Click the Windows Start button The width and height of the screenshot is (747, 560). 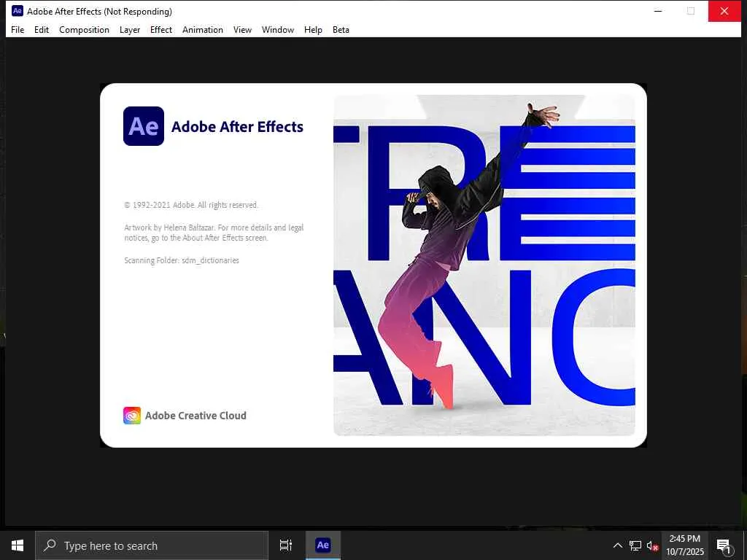[x=18, y=545]
